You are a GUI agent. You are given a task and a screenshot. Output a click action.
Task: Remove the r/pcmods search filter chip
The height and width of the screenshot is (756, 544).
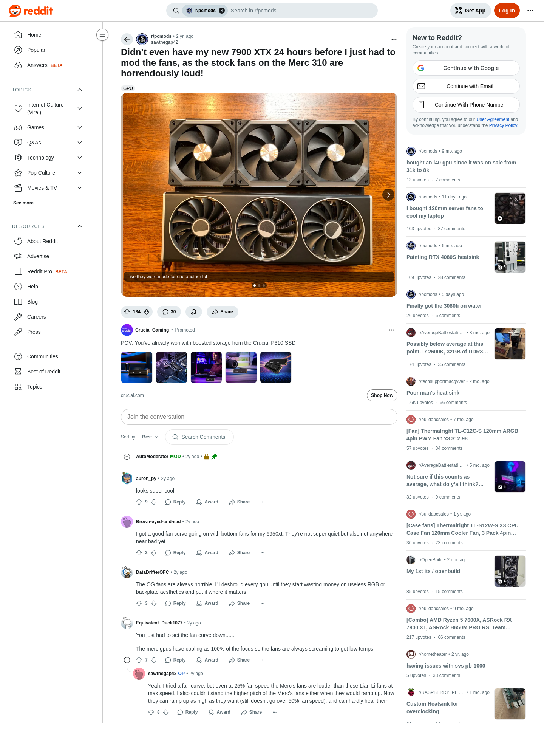pos(222,11)
